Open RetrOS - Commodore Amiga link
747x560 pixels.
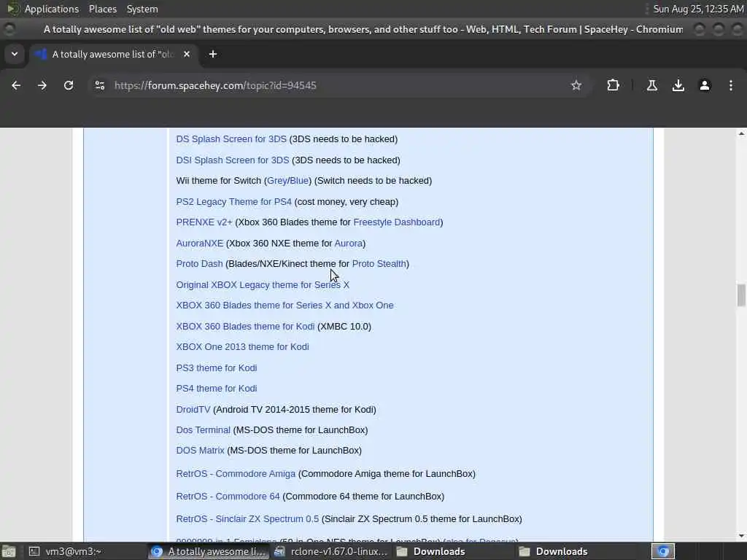236,474
